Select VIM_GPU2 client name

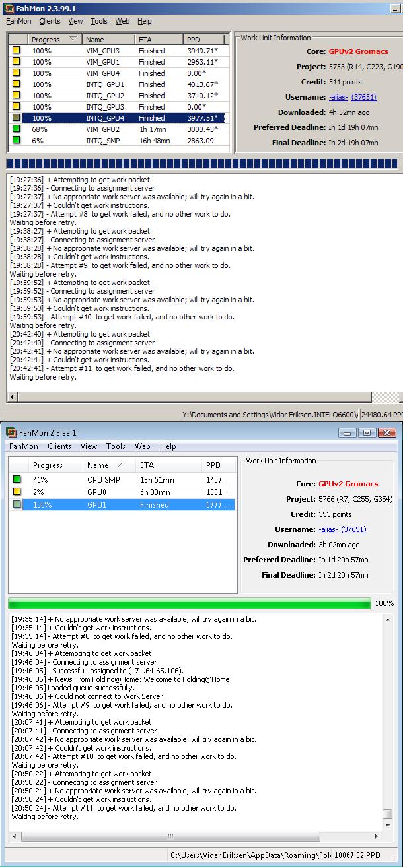point(102,129)
